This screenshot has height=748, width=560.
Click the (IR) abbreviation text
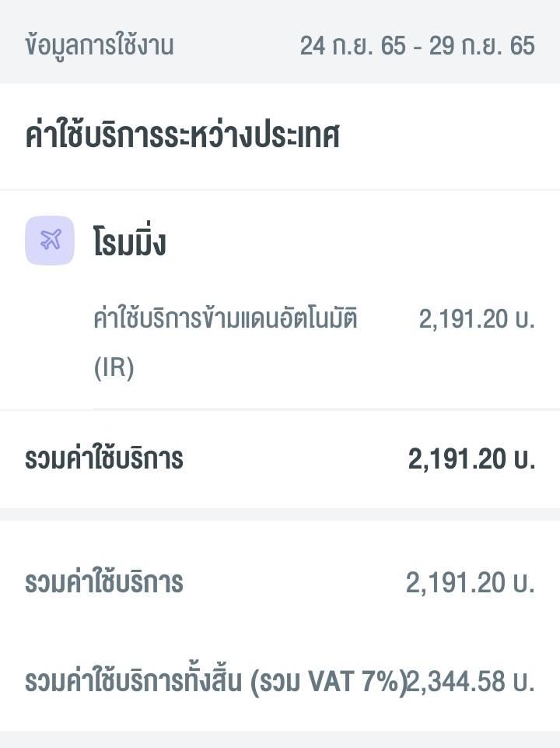(x=114, y=367)
